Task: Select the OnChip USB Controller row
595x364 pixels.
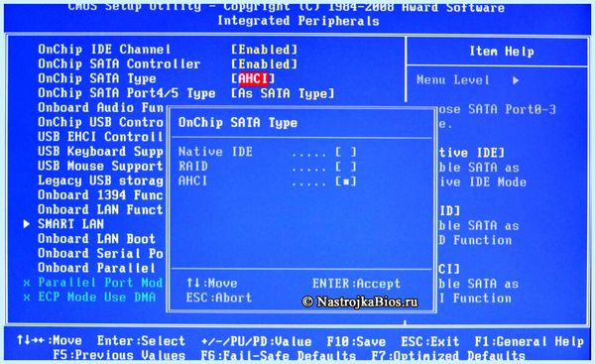Action: (x=100, y=122)
